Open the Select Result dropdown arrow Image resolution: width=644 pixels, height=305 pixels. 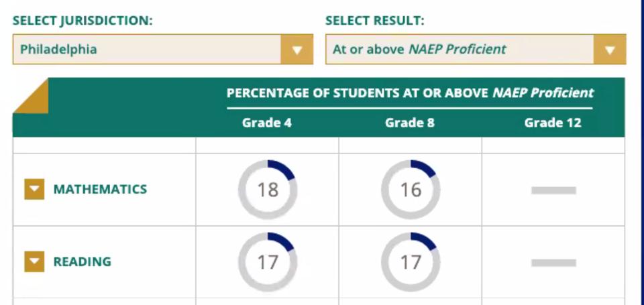coord(609,50)
